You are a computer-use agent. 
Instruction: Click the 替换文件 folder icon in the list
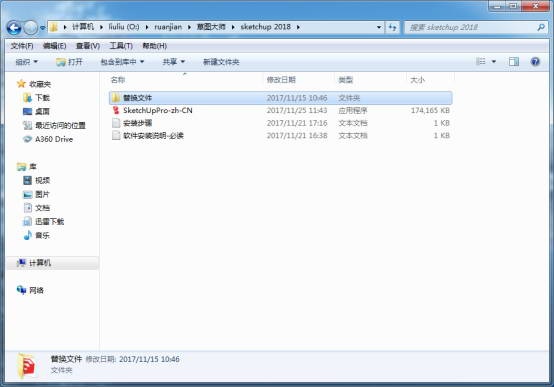click(116, 98)
